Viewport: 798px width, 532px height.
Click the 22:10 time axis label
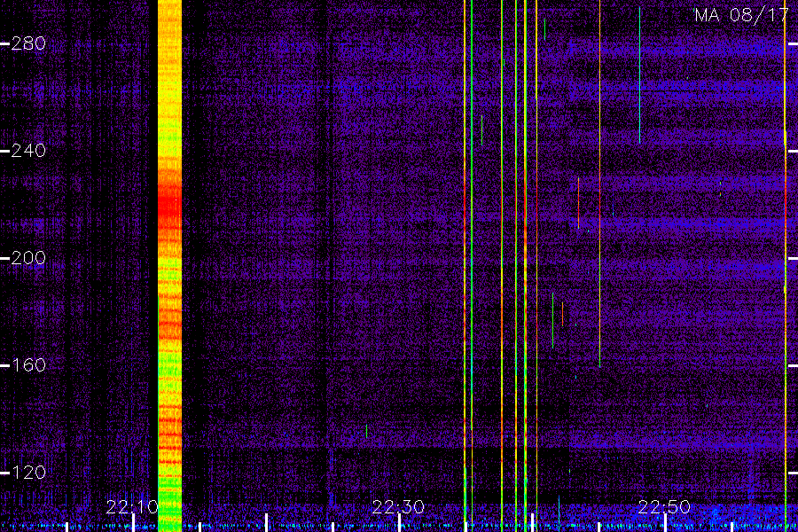coord(132,507)
